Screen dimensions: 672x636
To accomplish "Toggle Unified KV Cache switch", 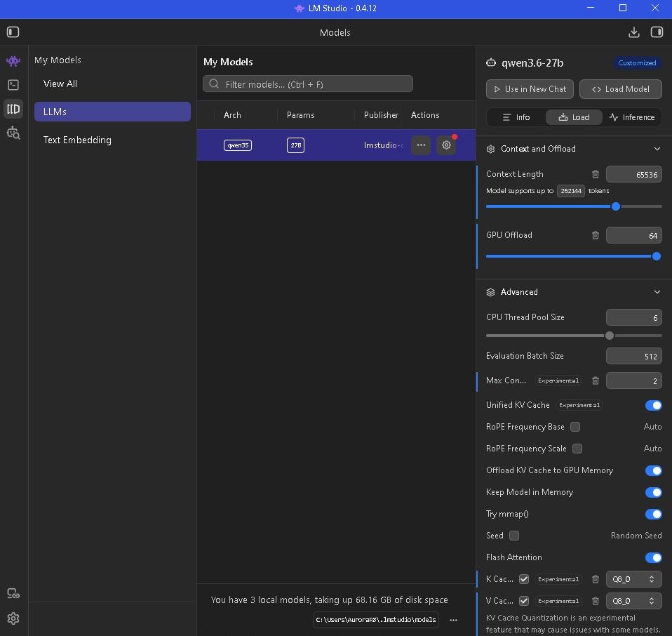I will tap(653, 405).
